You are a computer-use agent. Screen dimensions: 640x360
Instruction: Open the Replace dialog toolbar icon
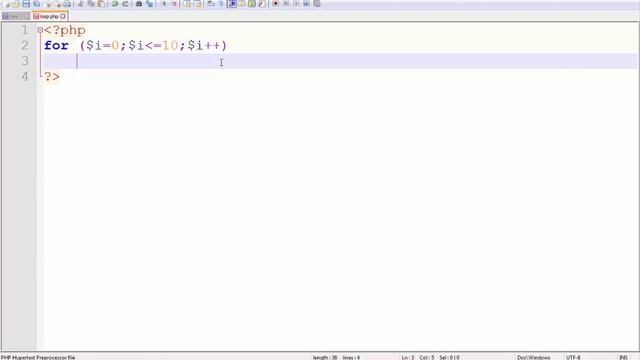149,4
